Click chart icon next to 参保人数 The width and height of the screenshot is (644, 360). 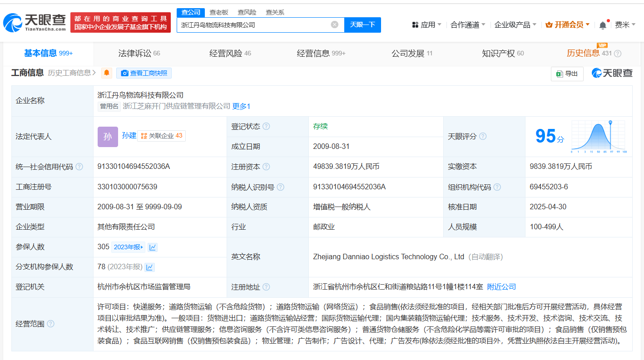tap(153, 247)
